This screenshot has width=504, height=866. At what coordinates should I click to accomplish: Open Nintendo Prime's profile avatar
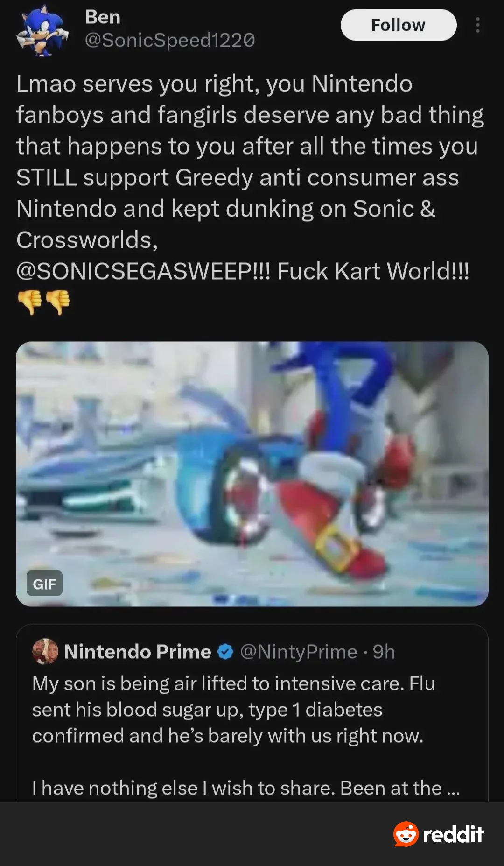pyautogui.click(x=45, y=651)
